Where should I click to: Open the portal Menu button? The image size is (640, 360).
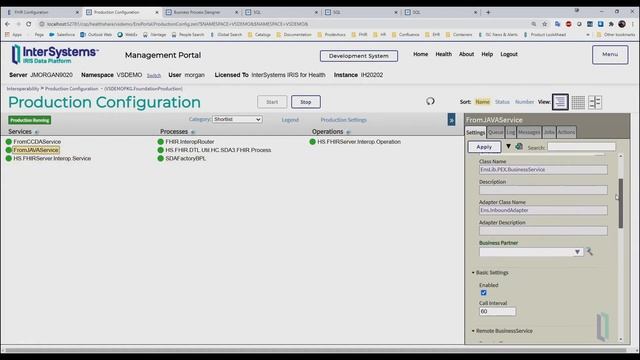(610, 54)
